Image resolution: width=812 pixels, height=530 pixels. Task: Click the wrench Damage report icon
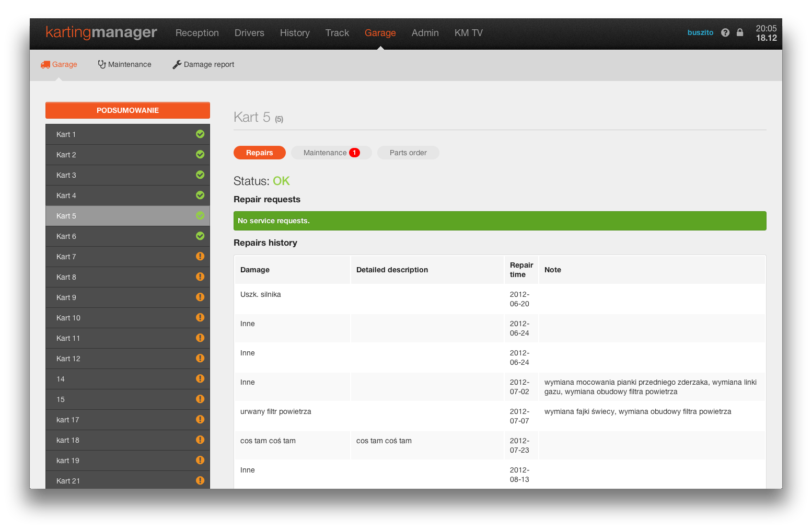[x=177, y=64]
